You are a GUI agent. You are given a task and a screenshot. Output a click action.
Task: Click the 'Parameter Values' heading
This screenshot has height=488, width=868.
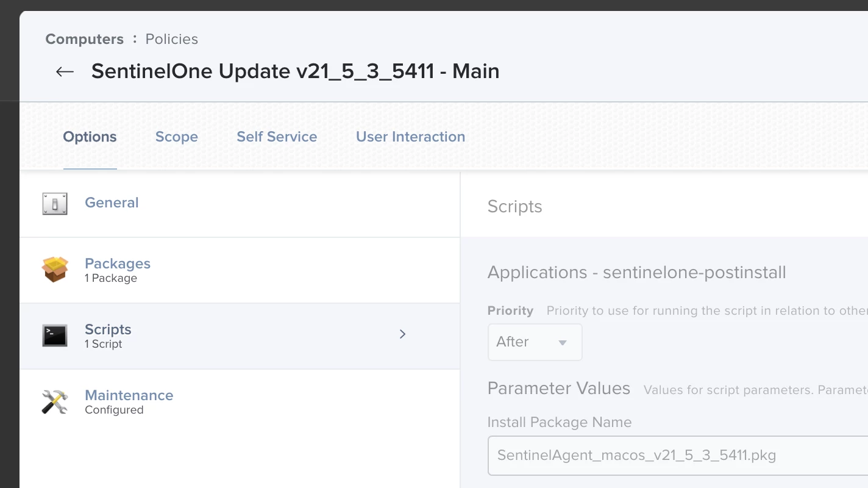coord(559,389)
